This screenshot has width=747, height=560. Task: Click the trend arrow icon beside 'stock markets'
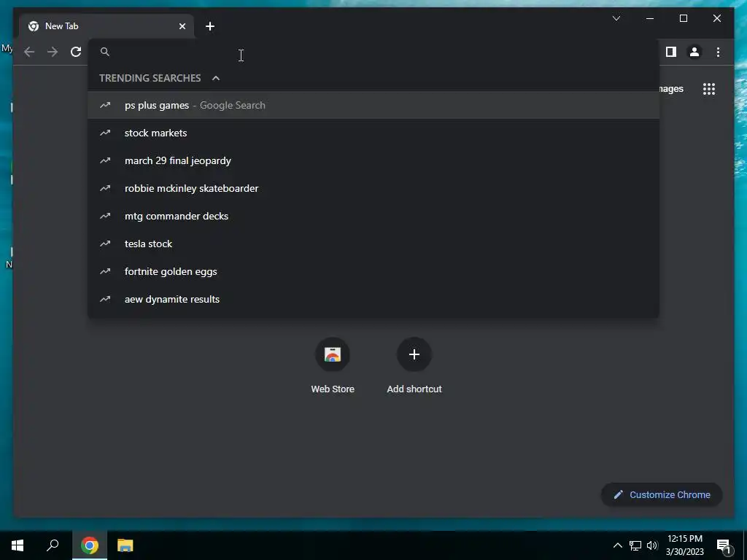click(105, 133)
